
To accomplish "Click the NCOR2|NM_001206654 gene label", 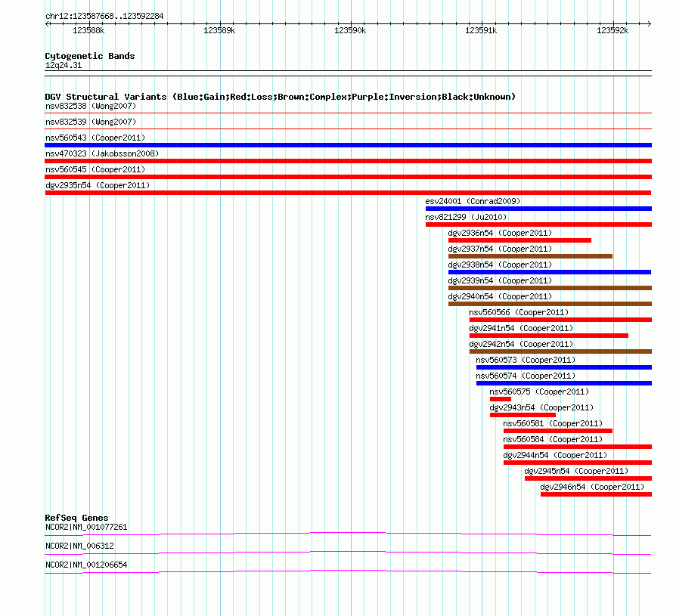I will 86,565.
